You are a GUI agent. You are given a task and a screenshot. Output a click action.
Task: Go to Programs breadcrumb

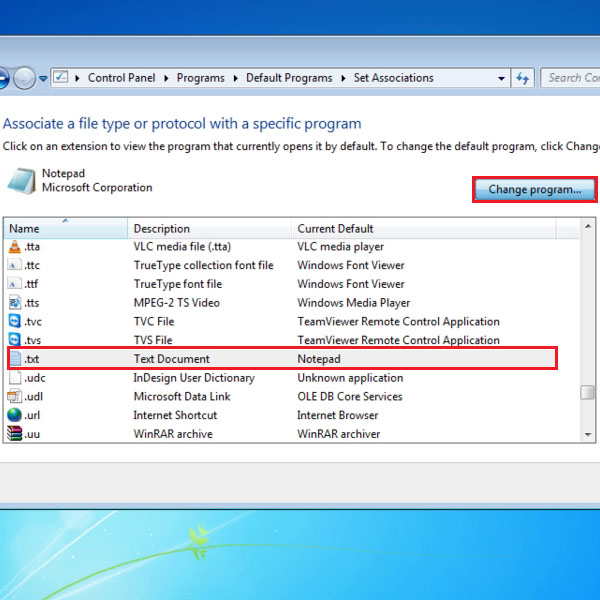coord(201,78)
